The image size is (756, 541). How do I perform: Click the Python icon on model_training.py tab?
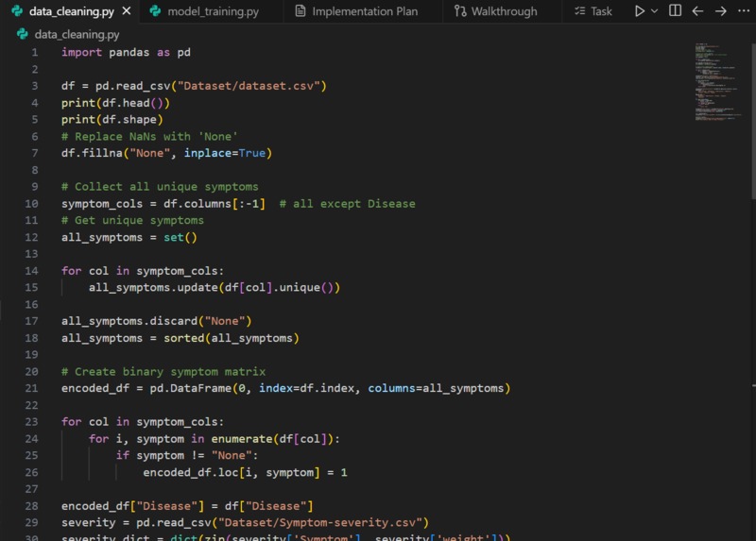click(155, 11)
